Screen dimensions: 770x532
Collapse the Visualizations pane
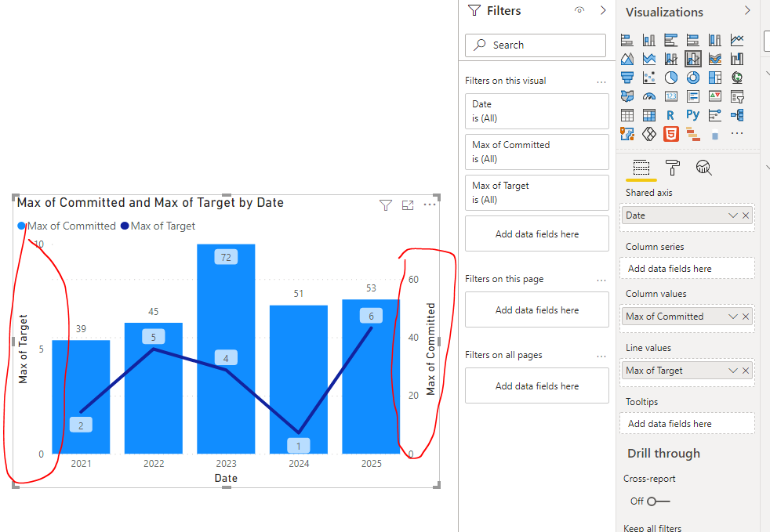(747, 10)
